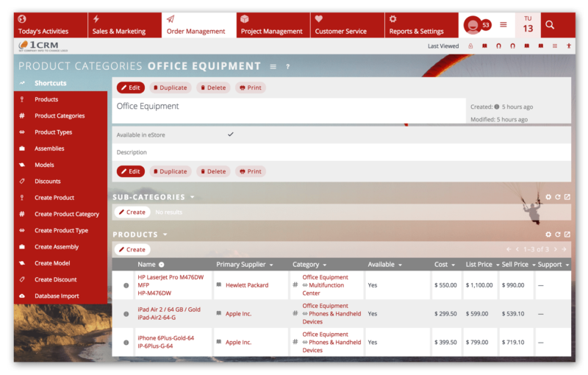Viewport: 588px width, 375px height.
Task: Open the Hewlett Packard supplier link
Action: click(x=247, y=285)
